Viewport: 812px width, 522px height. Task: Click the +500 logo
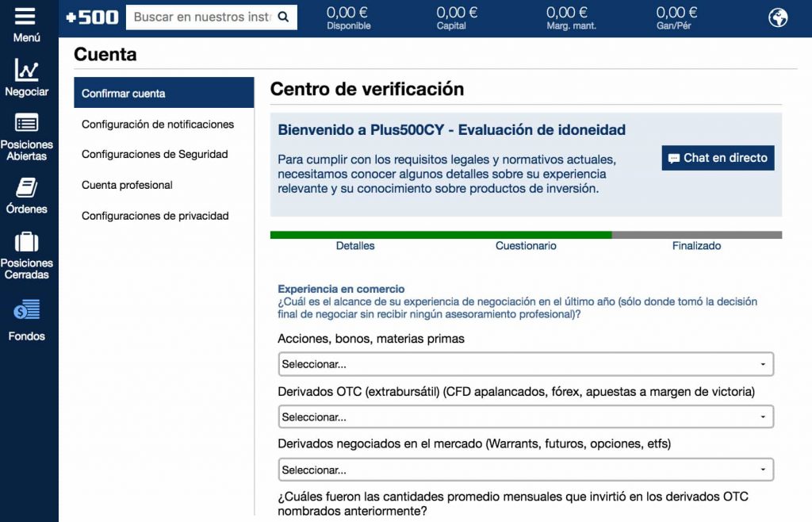pos(90,16)
